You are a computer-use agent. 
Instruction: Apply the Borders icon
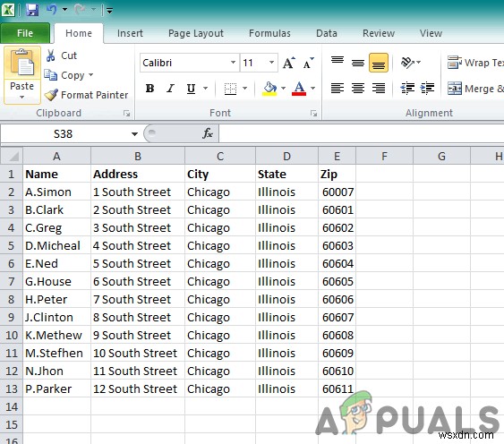230,89
